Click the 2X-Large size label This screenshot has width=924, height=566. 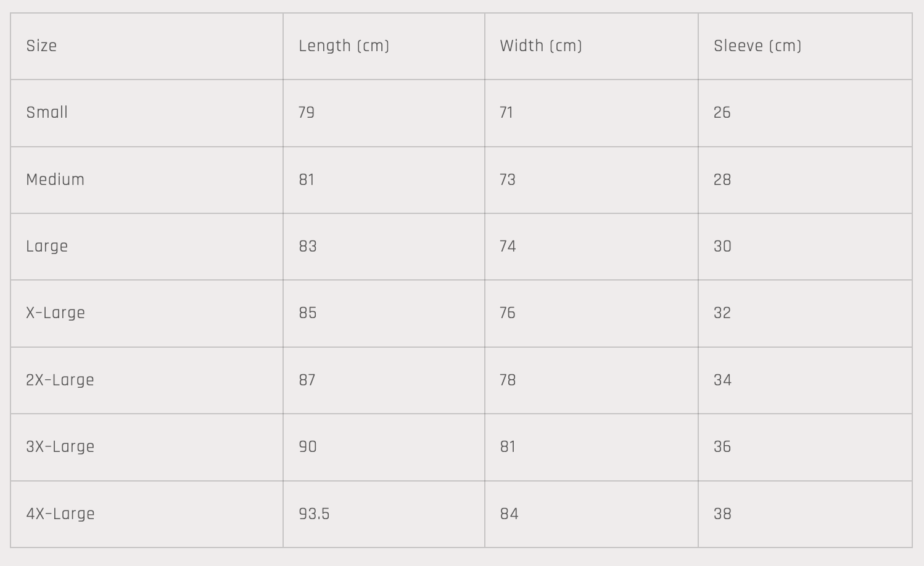(60, 380)
